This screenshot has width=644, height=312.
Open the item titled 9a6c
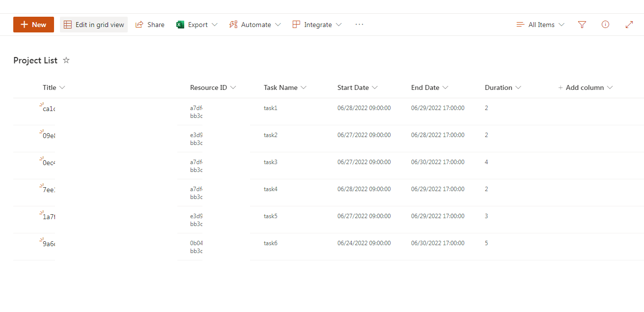pos(49,244)
